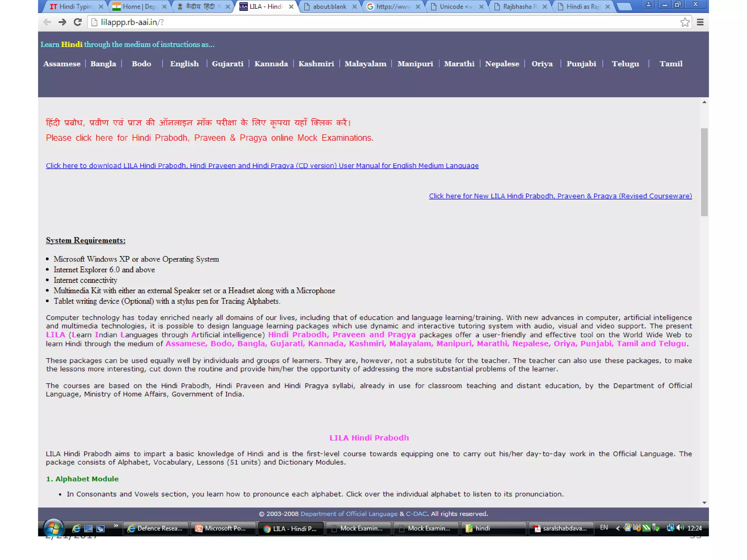The width and height of the screenshot is (747, 560).
Task: Show hidden tray icons arrow
Action: (618, 528)
